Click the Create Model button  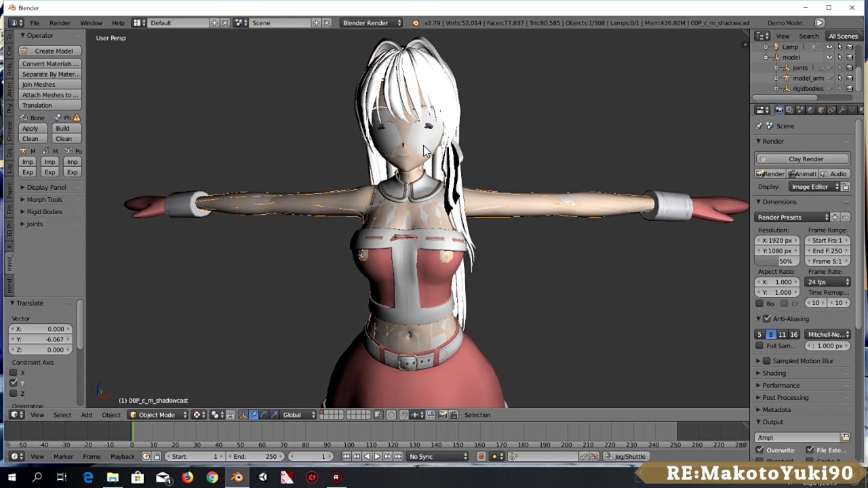(50, 51)
